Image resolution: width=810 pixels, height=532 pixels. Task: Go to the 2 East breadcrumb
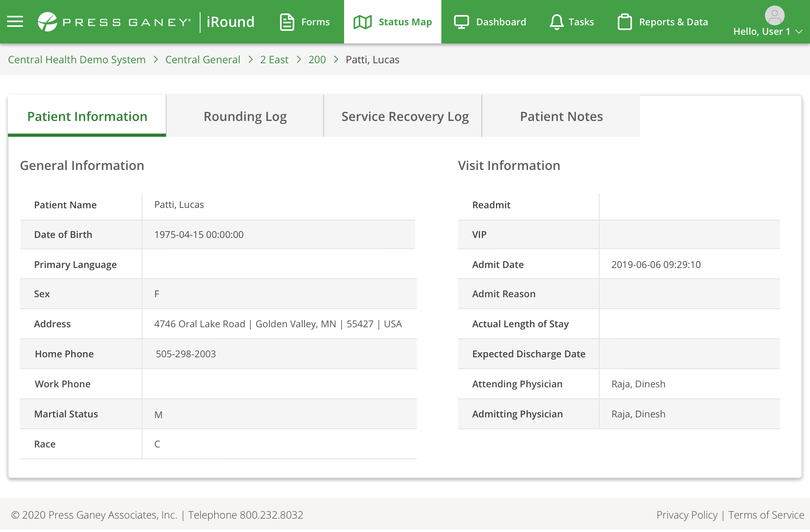tap(274, 60)
